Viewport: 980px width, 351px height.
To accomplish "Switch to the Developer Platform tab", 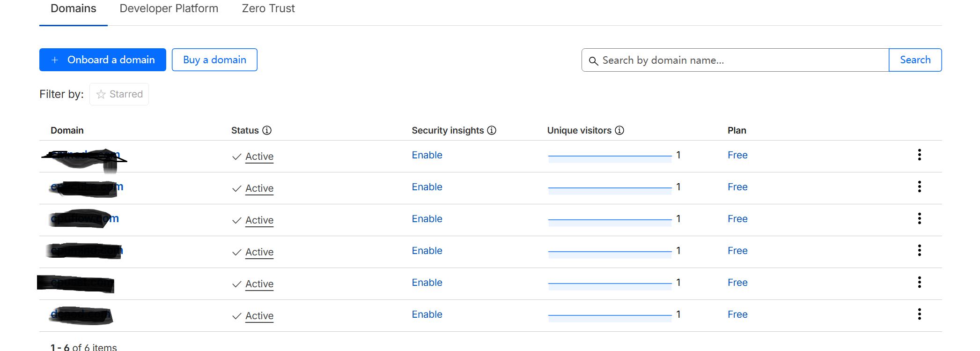I will coord(169,8).
